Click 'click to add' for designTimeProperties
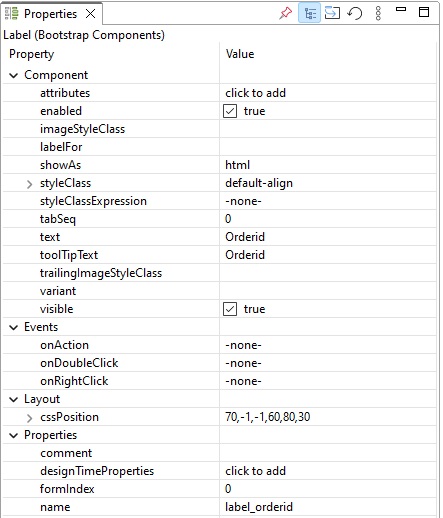 (255, 471)
